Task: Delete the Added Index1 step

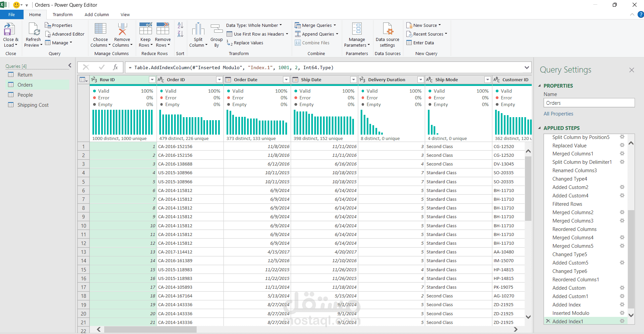Action: pos(548,321)
